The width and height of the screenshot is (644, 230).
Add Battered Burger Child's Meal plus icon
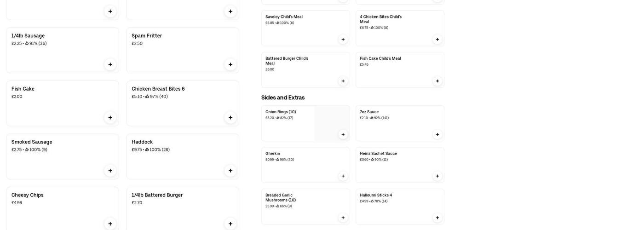tap(343, 81)
